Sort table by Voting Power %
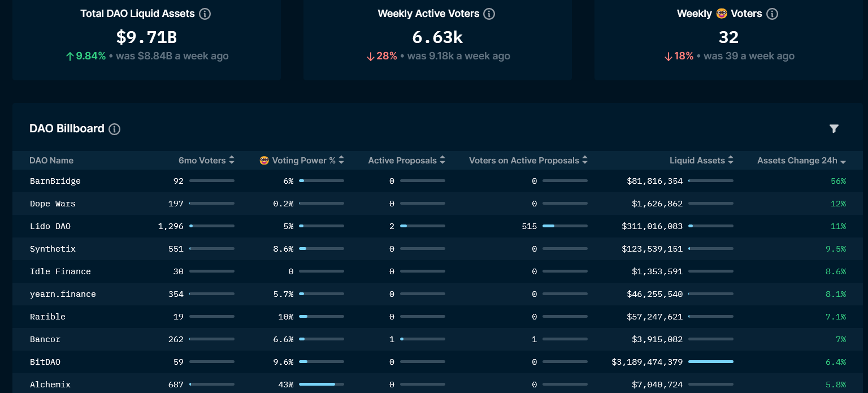This screenshot has height=393, width=868. coord(302,161)
